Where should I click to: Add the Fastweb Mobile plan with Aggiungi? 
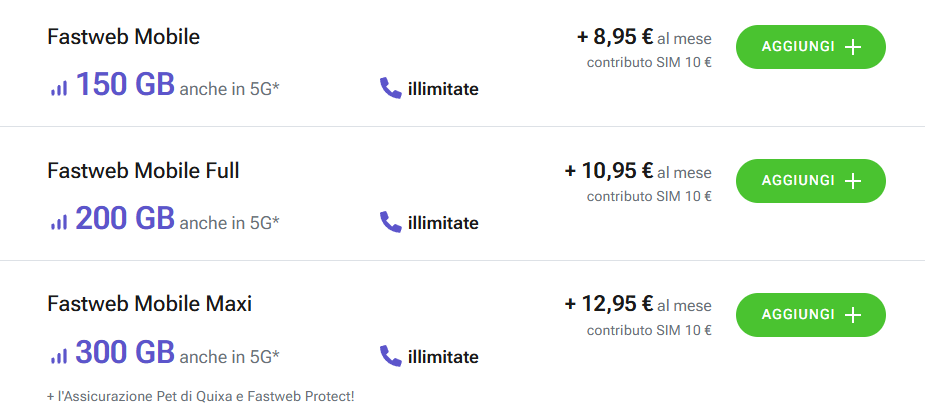pyautogui.click(x=811, y=47)
